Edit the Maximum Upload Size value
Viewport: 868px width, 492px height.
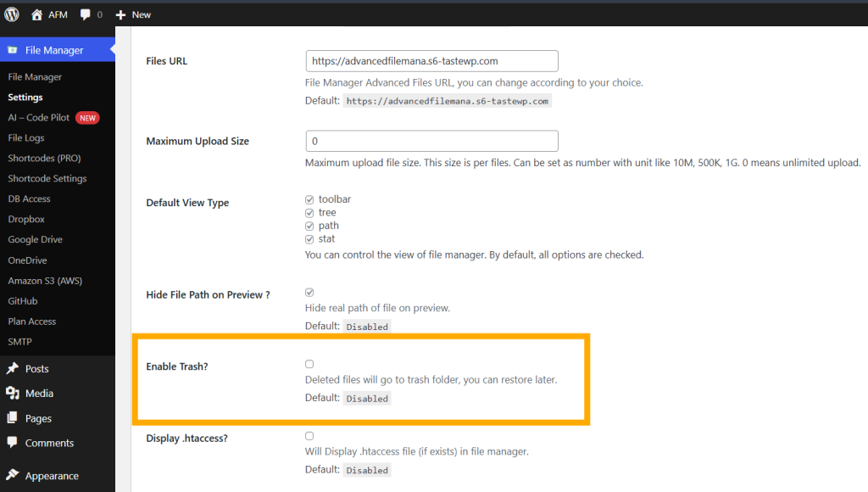coord(431,140)
